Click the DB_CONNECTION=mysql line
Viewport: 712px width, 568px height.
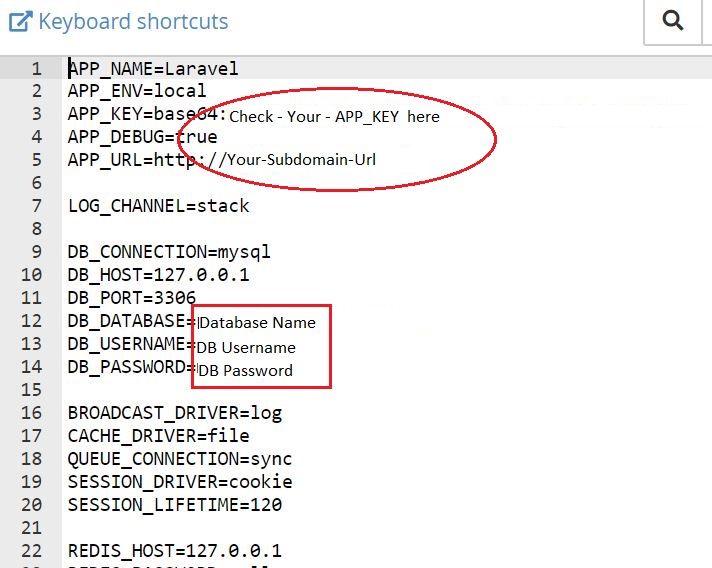pyautogui.click(x=169, y=252)
